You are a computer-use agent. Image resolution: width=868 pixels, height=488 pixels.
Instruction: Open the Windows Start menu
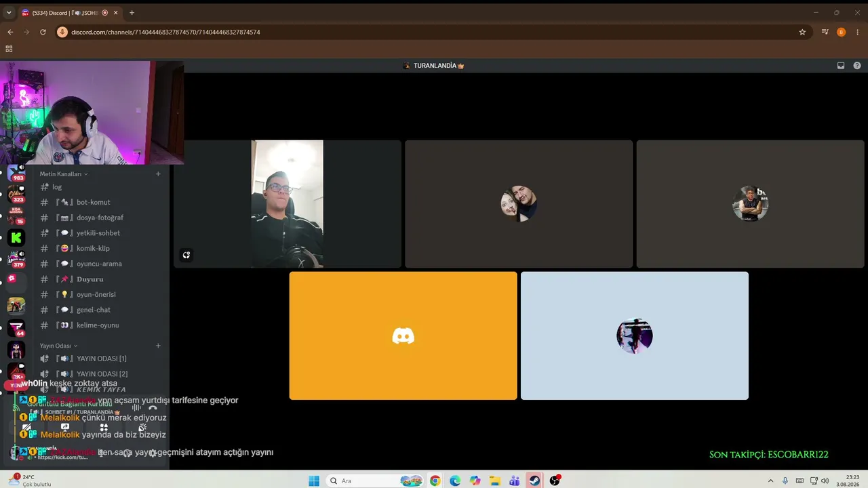(314, 481)
